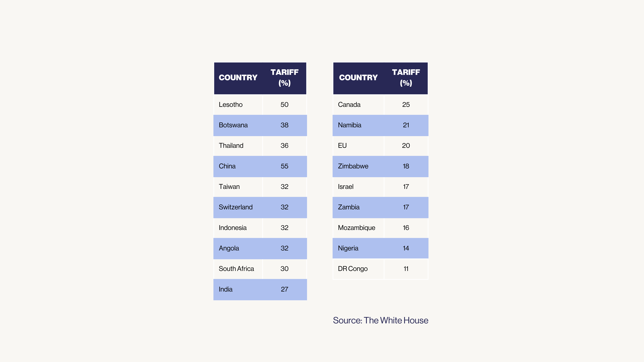Select the Botswana row label
Screen dimensions: 644x362
pos(233,125)
